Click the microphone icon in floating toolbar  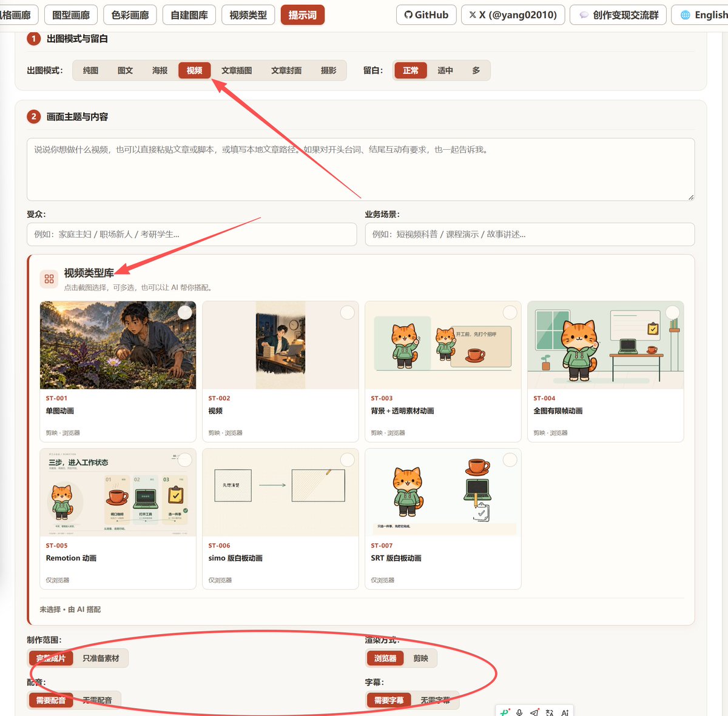[x=519, y=712]
